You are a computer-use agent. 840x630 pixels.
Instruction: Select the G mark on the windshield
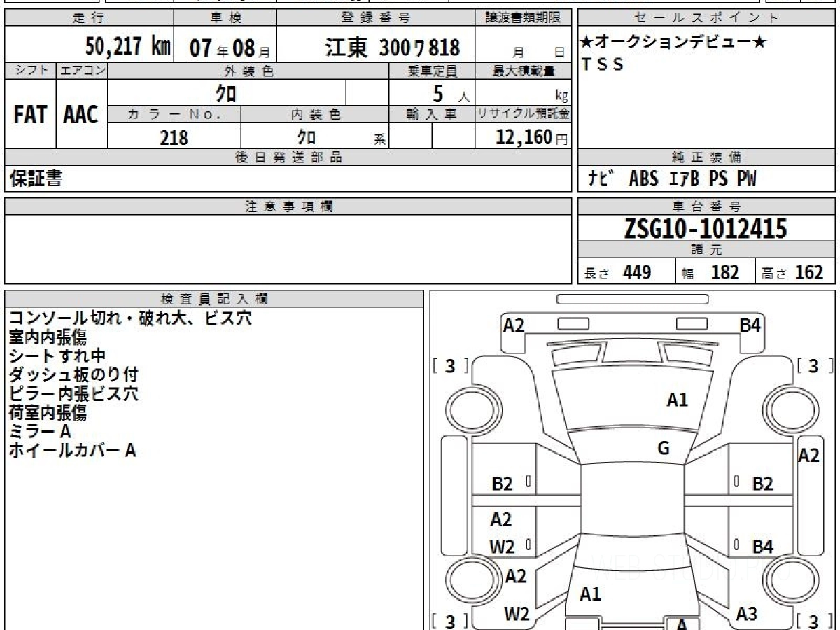click(x=664, y=449)
